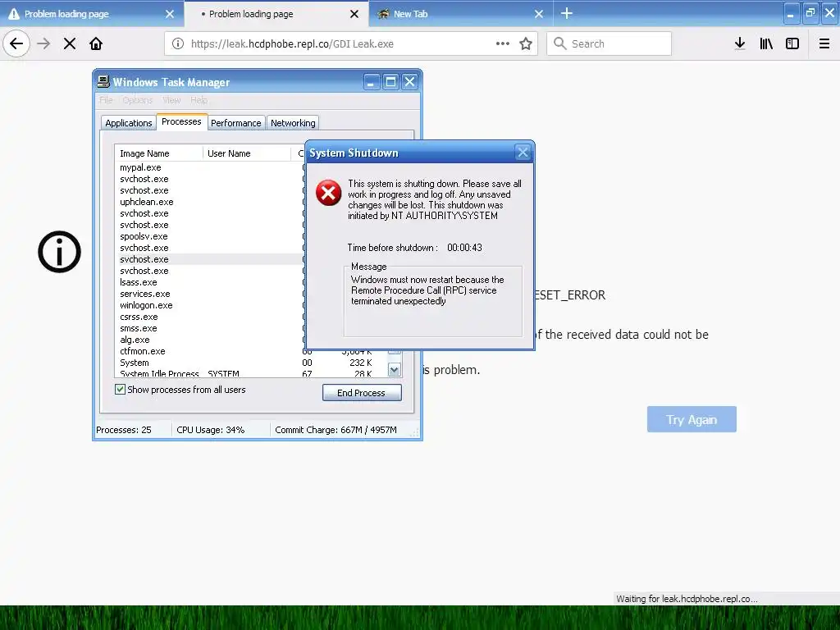840x630 pixels.
Task: Click the browser Search box
Action: click(609, 43)
